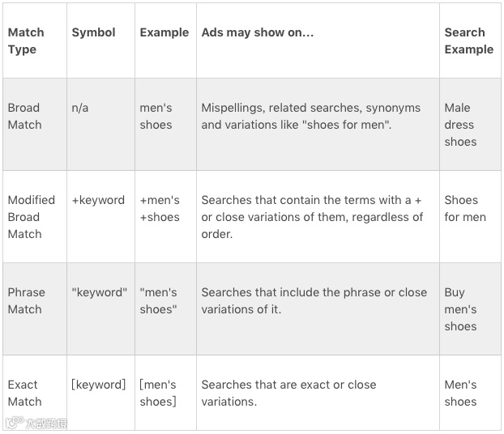The height and width of the screenshot is (434, 504).
Task: Select the "Modified Broad Match" row label
Action: (31, 217)
